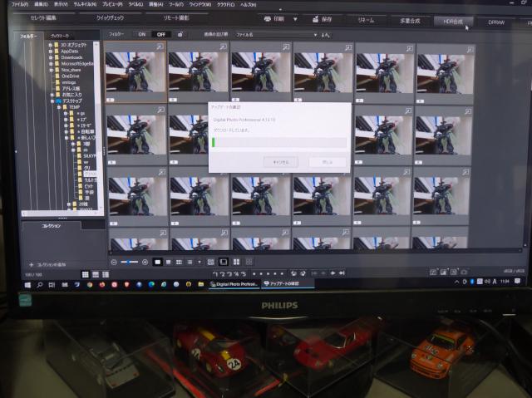The height and width of the screenshot is (398, 532).
Task: Click the 印刷 printer icon
Action: pos(268,19)
